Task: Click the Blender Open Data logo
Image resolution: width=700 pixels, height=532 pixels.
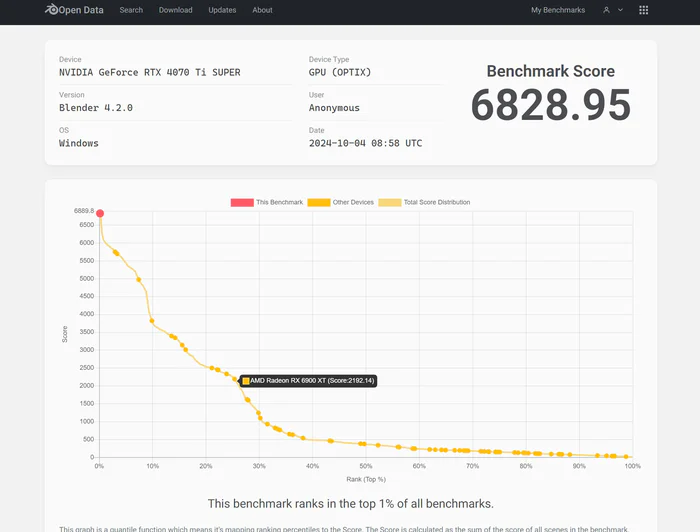Action: pos(74,10)
